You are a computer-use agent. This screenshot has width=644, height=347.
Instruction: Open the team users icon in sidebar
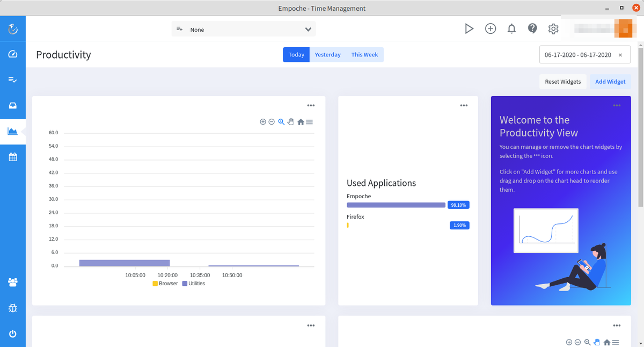click(x=13, y=281)
